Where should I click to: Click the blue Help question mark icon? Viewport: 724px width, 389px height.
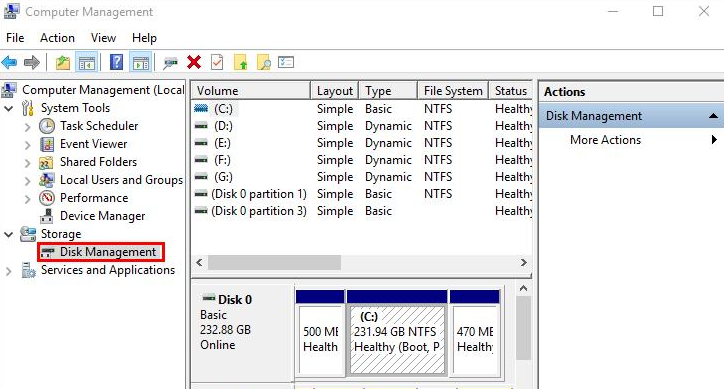(x=117, y=62)
